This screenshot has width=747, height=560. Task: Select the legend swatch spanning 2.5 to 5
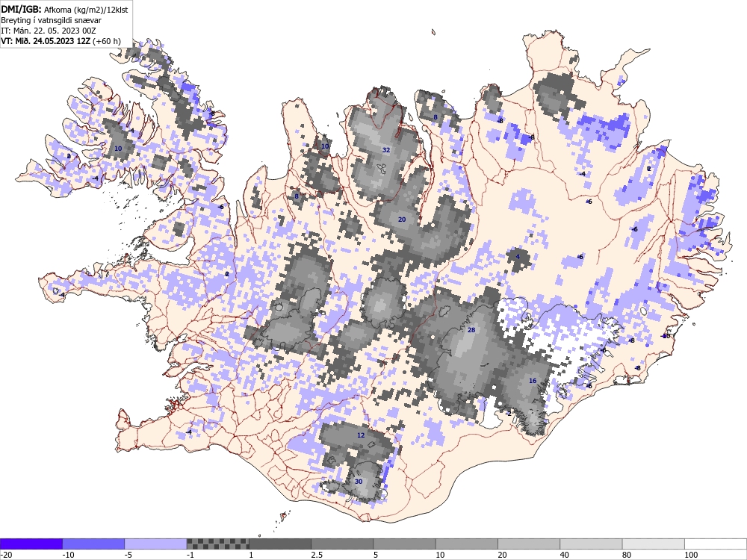[x=342, y=544]
